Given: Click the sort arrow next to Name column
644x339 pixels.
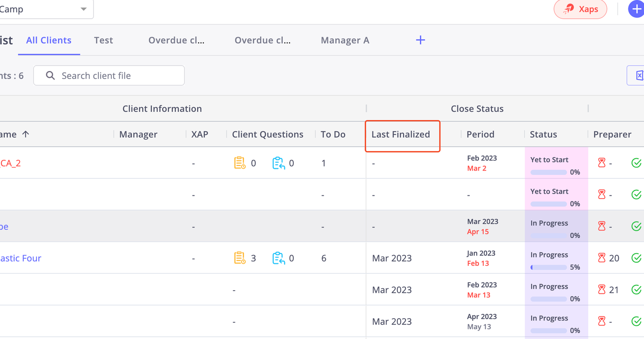Looking at the screenshot, I should 26,134.
